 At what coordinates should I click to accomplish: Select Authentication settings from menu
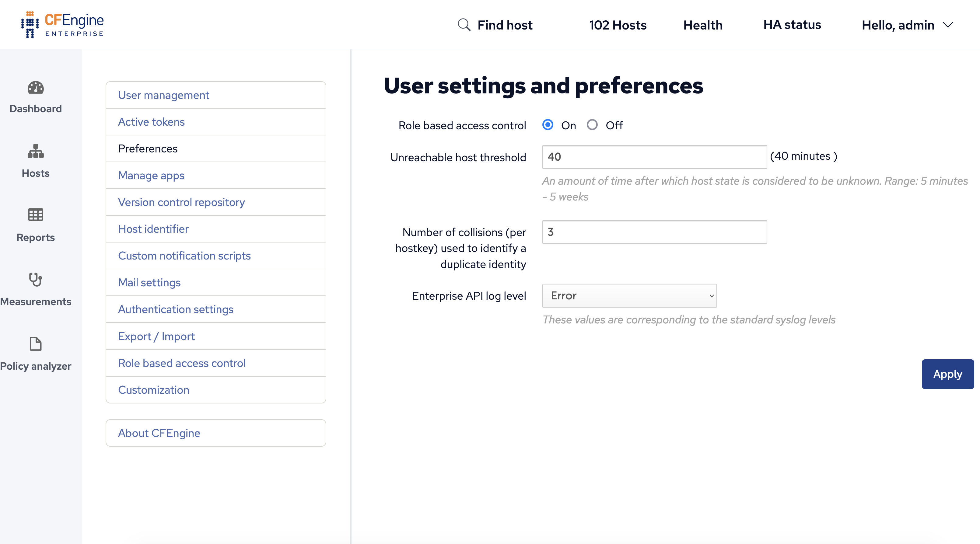(x=176, y=309)
